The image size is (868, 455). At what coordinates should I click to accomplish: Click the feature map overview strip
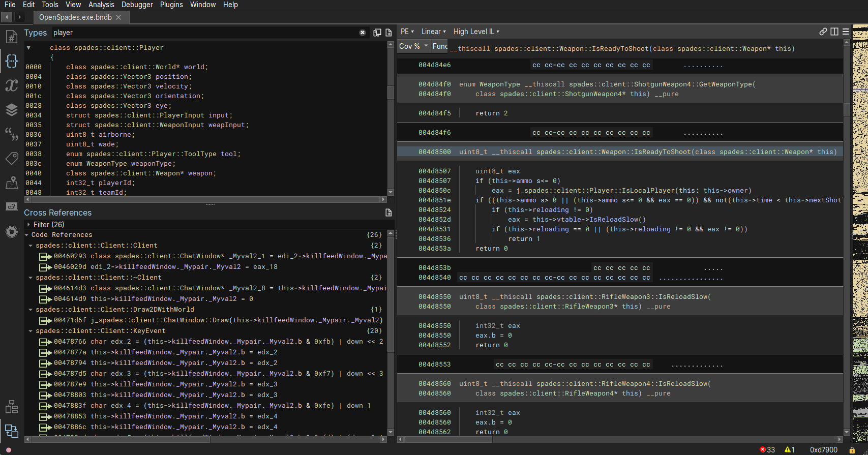pos(860,234)
